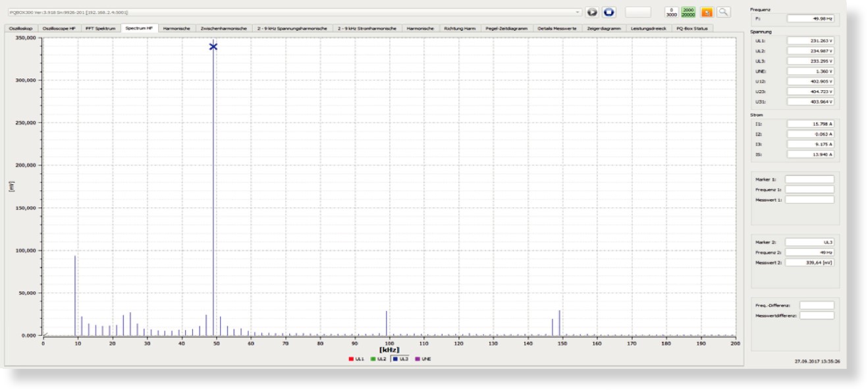Image resolution: width=868 pixels, height=390 pixels.
Task: Open the Details Messwerte tab
Action: pos(557,28)
